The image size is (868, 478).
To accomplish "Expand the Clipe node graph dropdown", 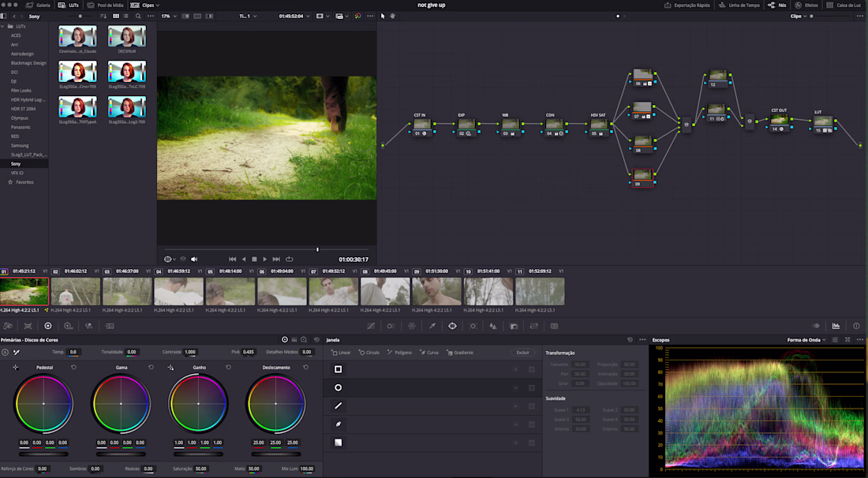I will (x=799, y=16).
